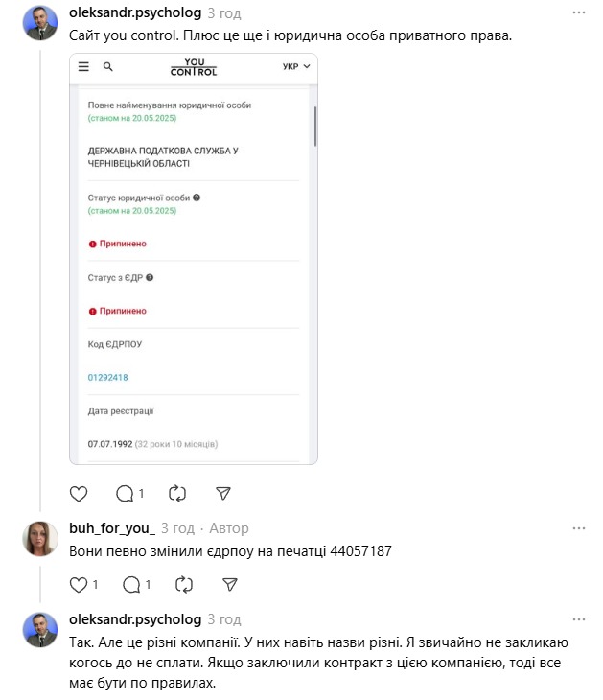The image size is (603, 700).
Task: Open the attached You Control screenshot
Action: coord(194,259)
